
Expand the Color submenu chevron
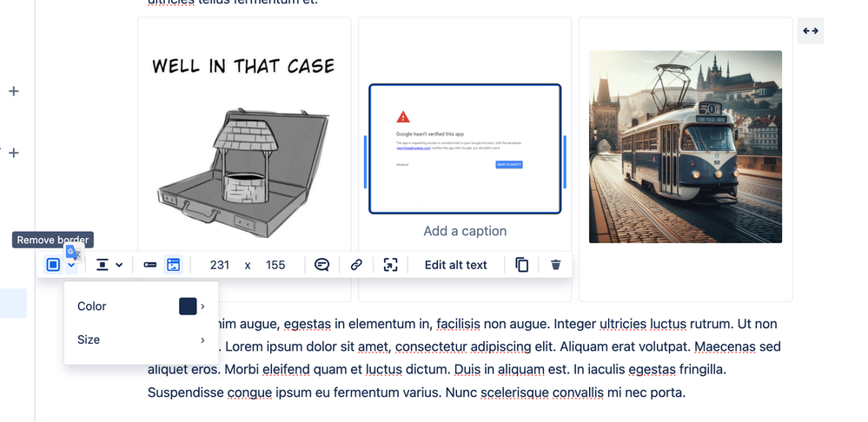[x=202, y=307]
